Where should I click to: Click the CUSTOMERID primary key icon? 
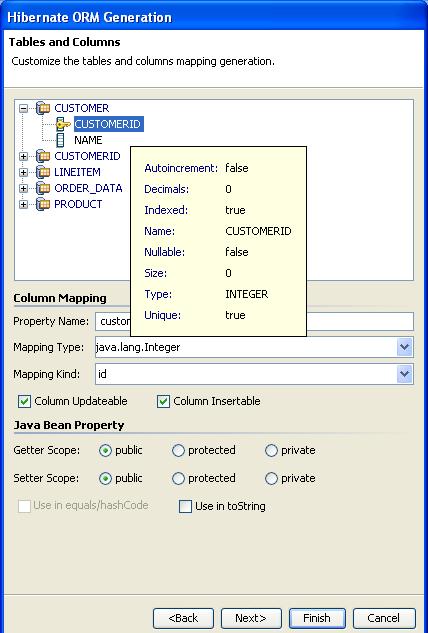click(63, 124)
